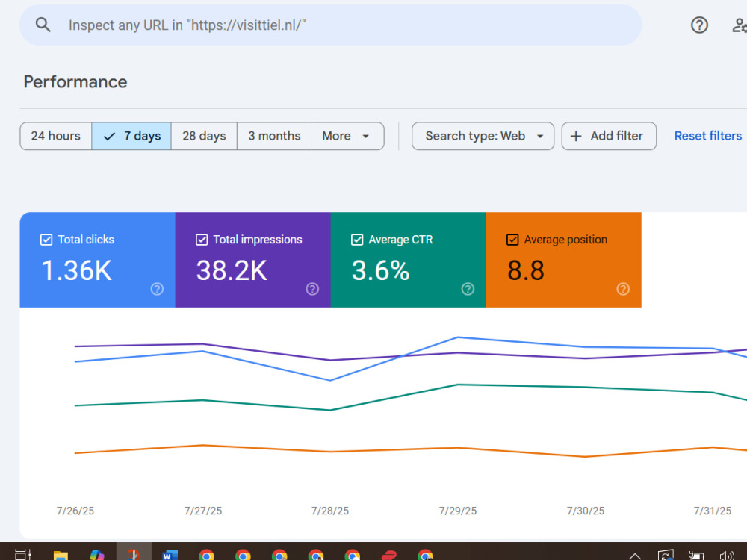Open File Explorer from the taskbar
This screenshot has width=747, height=560.
[61, 556]
